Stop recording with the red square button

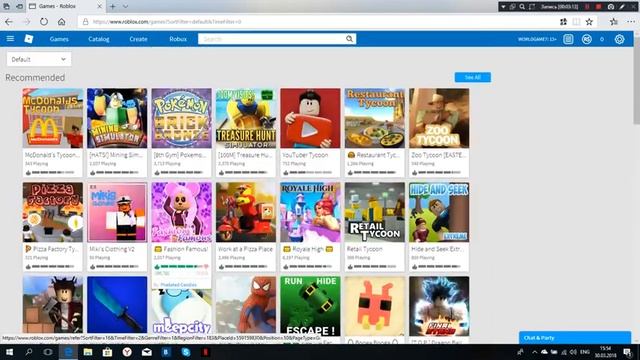[x=598, y=7]
